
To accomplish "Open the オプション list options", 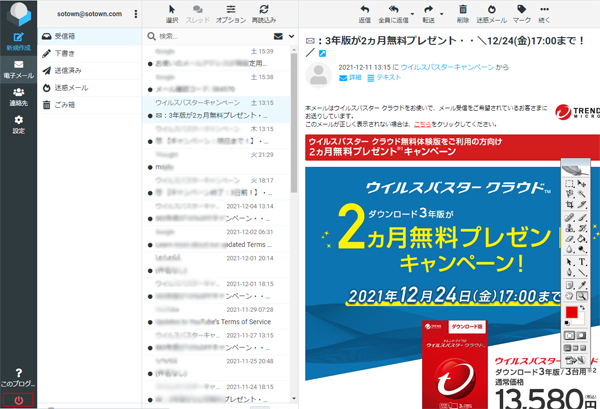I will point(231,13).
